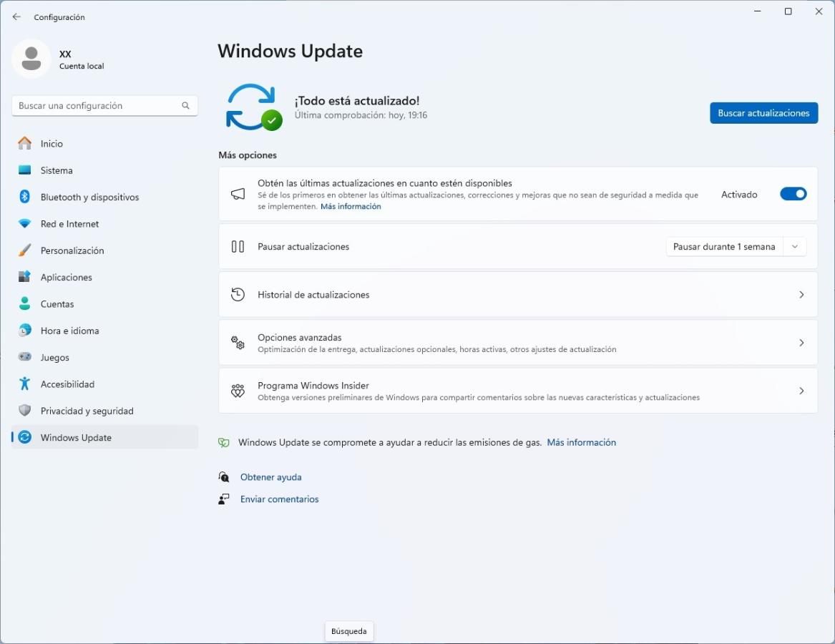Click the Aplicaciones icon in the sidebar
This screenshot has height=644, width=835.
pyautogui.click(x=24, y=277)
